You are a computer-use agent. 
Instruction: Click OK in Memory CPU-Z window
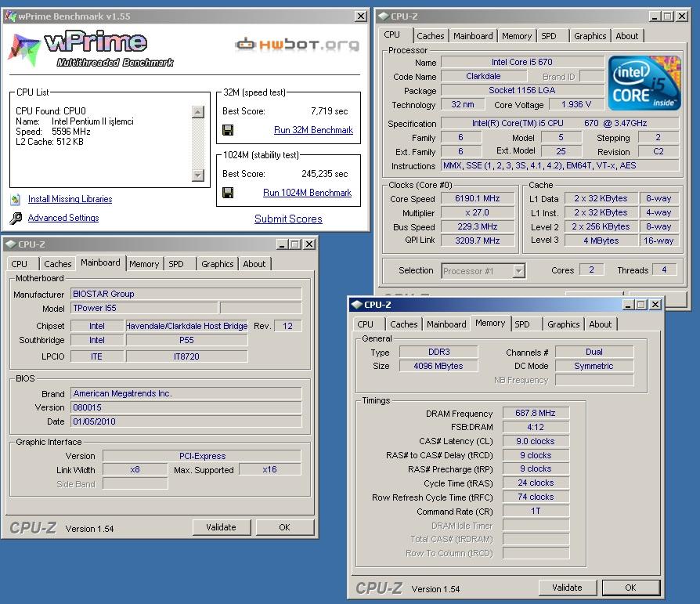coord(630,588)
